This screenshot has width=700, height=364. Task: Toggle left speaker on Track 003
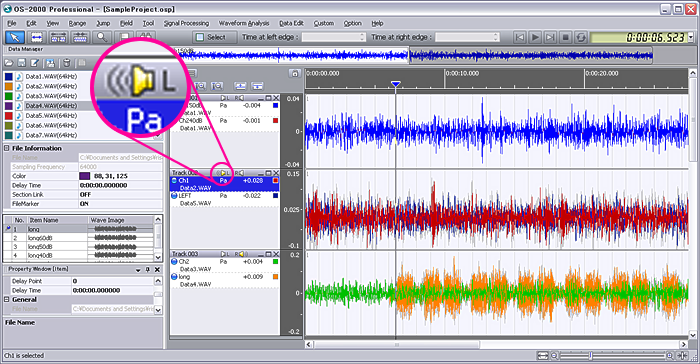click(x=225, y=254)
